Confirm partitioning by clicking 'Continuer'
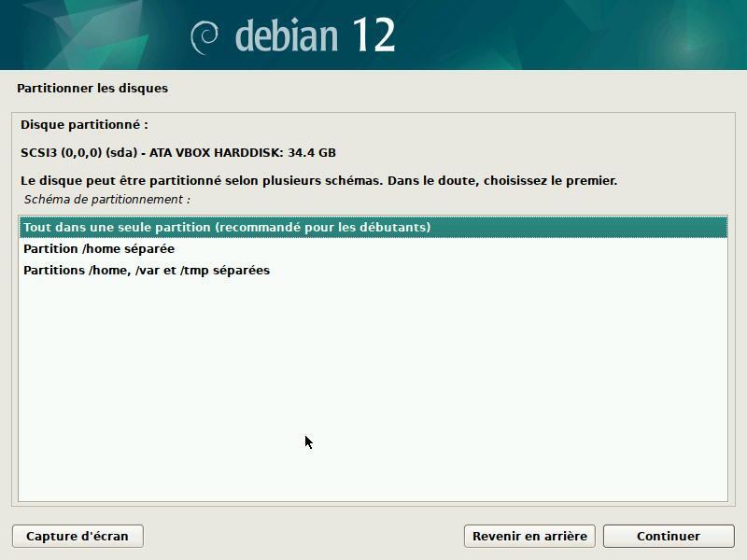The image size is (747, 560). [x=667, y=536]
